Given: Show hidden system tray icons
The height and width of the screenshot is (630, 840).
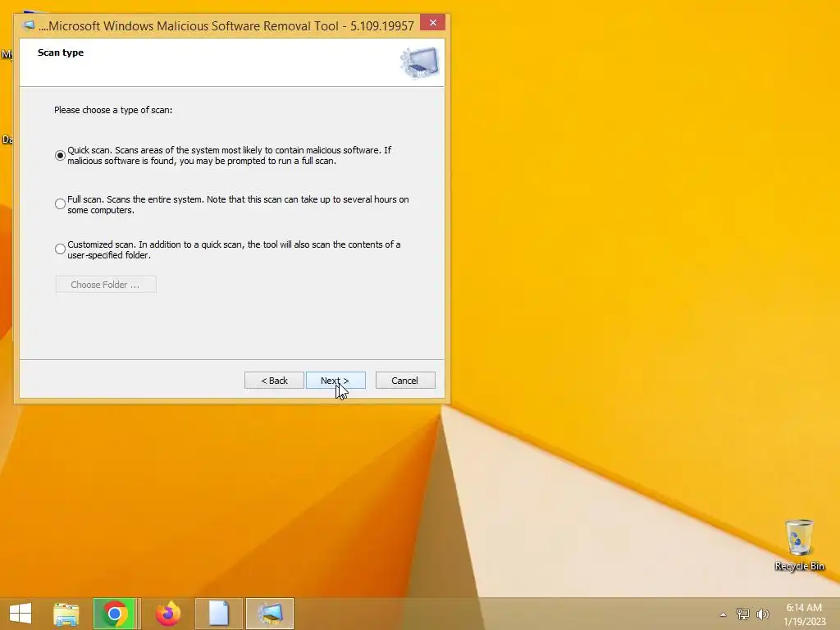Looking at the screenshot, I should pos(724,614).
